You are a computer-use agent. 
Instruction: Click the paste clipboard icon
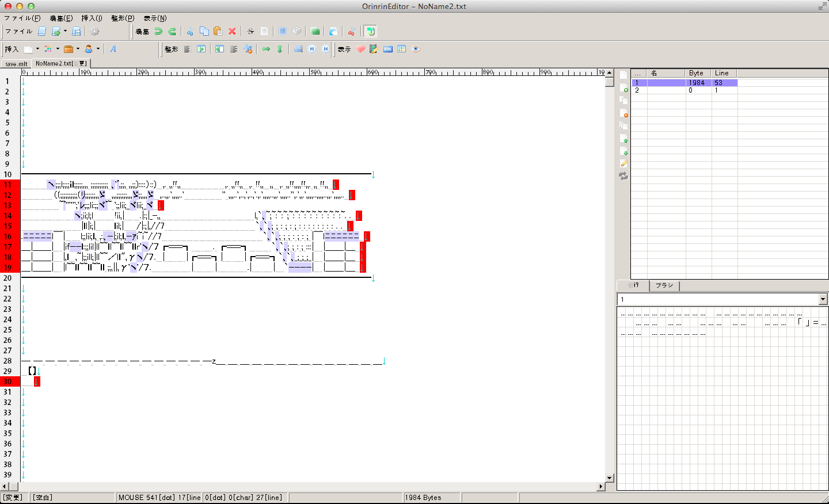[218, 32]
